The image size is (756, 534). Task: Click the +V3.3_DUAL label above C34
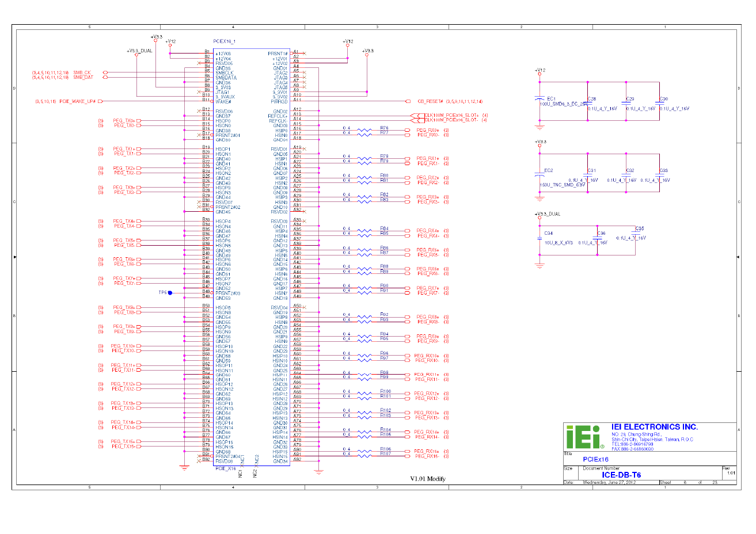(548, 214)
